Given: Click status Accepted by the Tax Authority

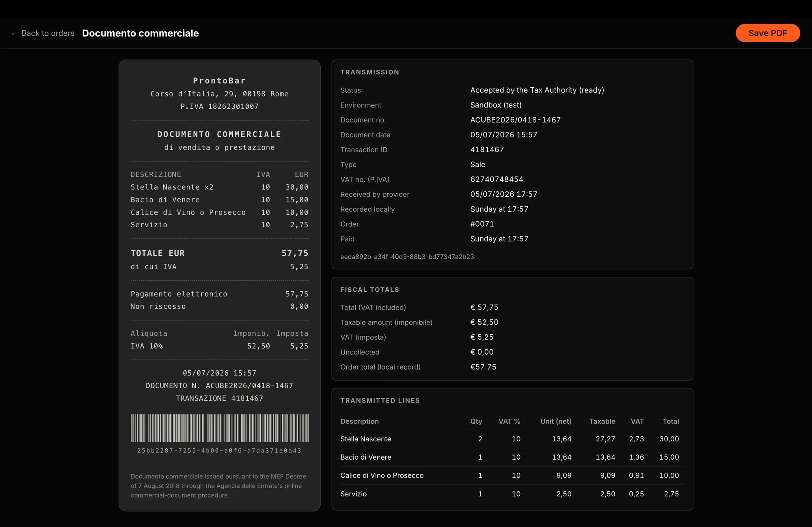Looking at the screenshot, I should click(537, 90).
